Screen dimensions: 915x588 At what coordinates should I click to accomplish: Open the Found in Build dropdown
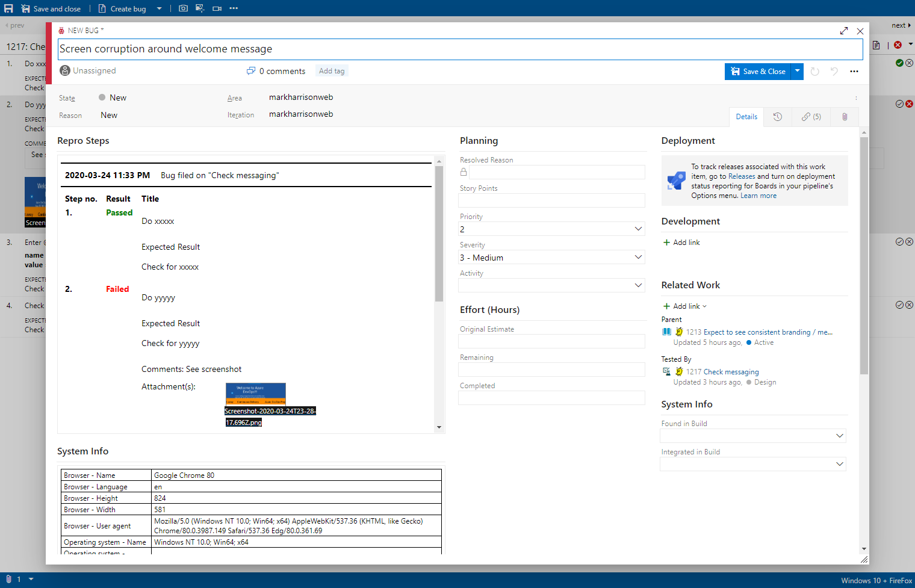(x=752, y=436)
